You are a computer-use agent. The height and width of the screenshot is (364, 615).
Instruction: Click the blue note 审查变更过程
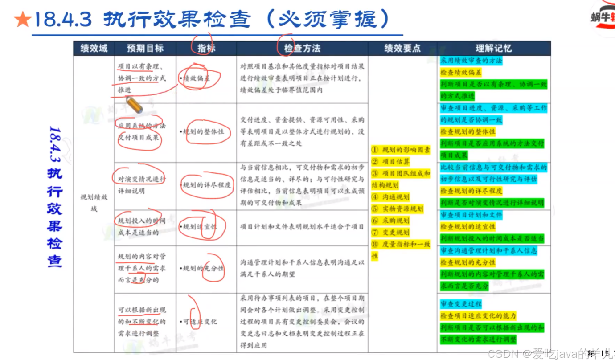click(x=461, y=304)
